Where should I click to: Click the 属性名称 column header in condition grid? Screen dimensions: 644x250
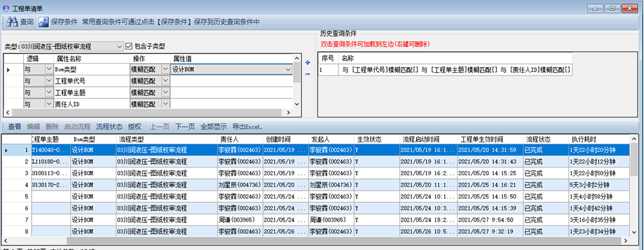[91, 59]
